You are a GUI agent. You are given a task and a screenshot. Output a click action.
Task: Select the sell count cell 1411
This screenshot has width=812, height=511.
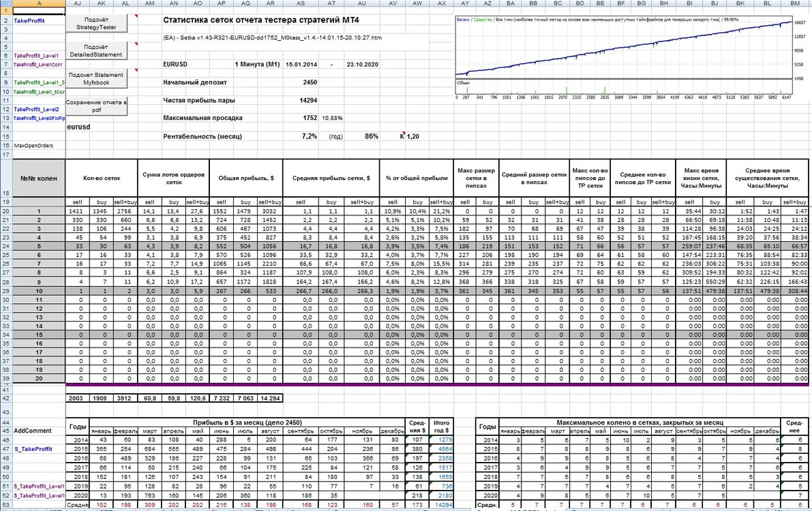[x=77, y=211]
